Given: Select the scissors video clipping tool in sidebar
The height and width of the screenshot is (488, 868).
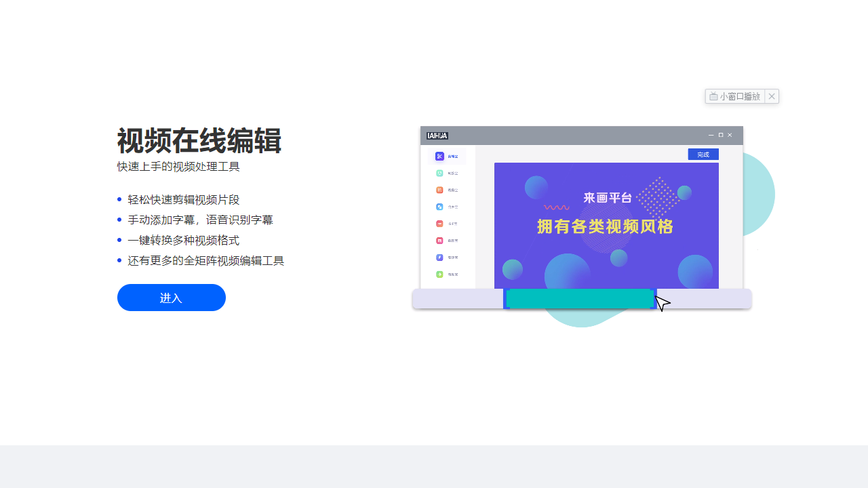Looking at the screenshot, I should (x=439, y=156).
